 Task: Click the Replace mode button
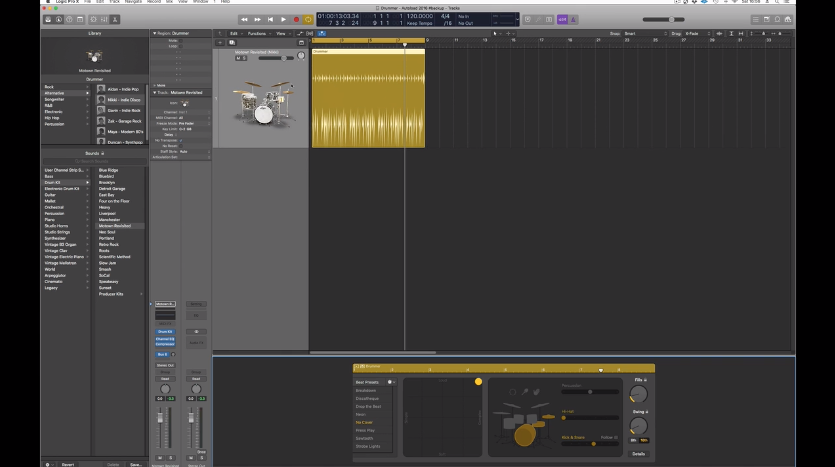tap(528, 20)
